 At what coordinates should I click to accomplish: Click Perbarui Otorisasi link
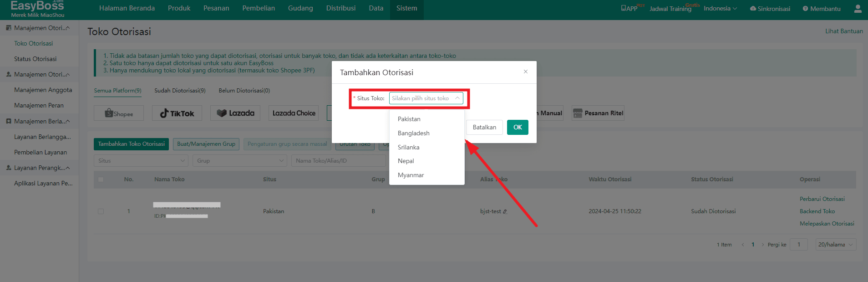822,199
